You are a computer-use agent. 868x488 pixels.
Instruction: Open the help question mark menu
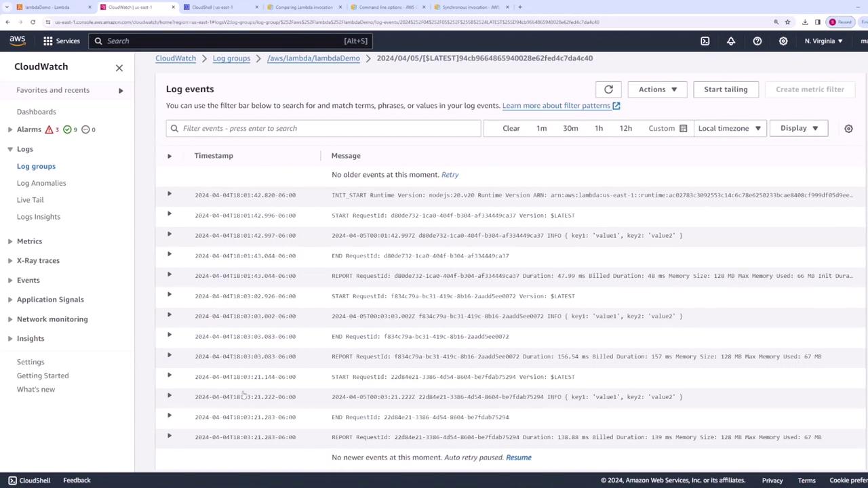pyautogui.click(x=757, y=41)
